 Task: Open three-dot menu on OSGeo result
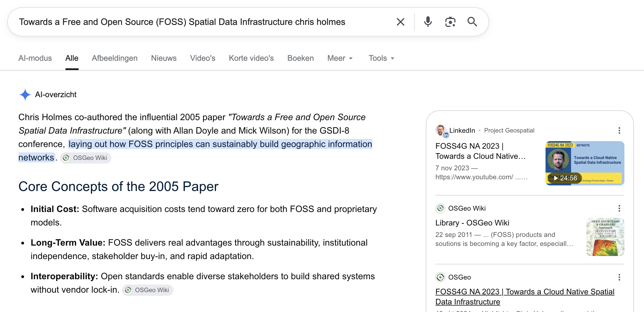tap(619, 277)
